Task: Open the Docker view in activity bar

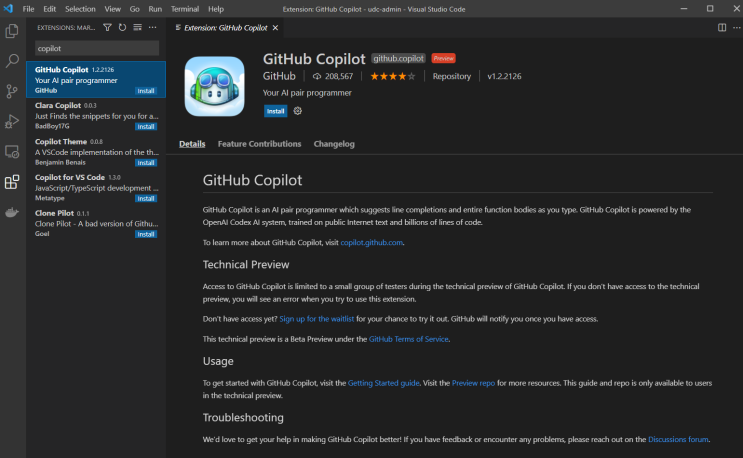Action: tap(12, 212)
